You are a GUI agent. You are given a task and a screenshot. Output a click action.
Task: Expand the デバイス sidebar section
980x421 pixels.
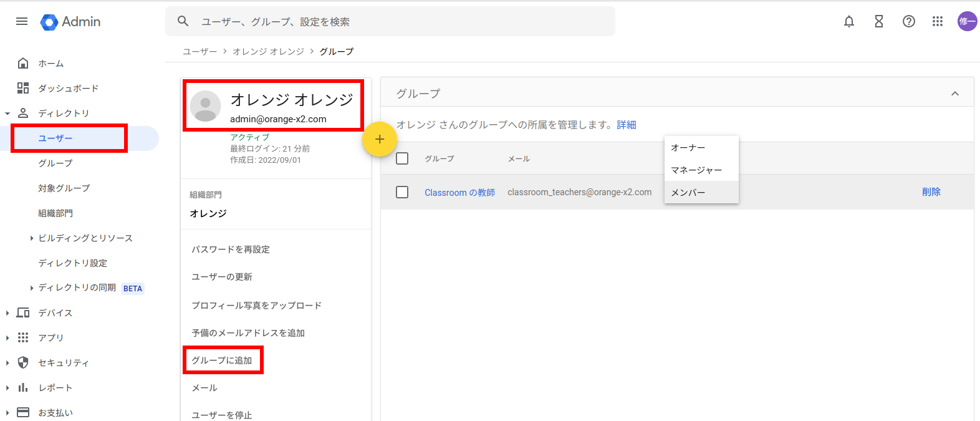point(7,313)
